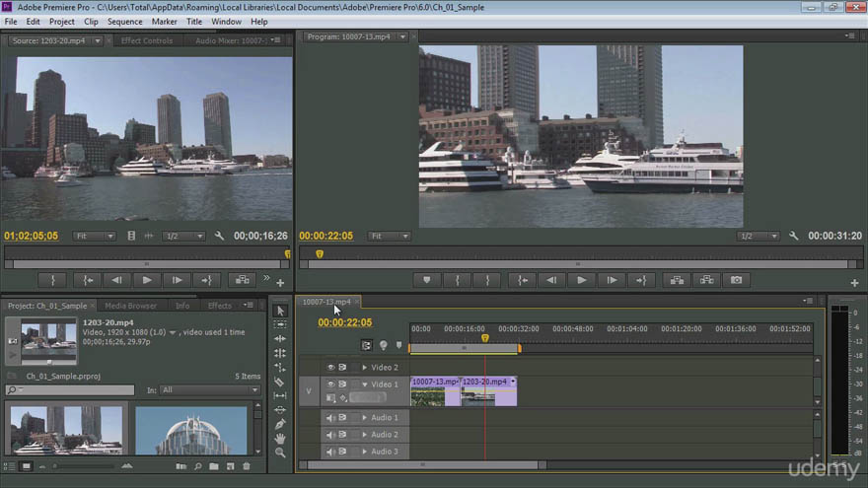Viewport: 868px width, 488px height.
Task: Expand the Video 2 track
Action: tap(364, 368)
